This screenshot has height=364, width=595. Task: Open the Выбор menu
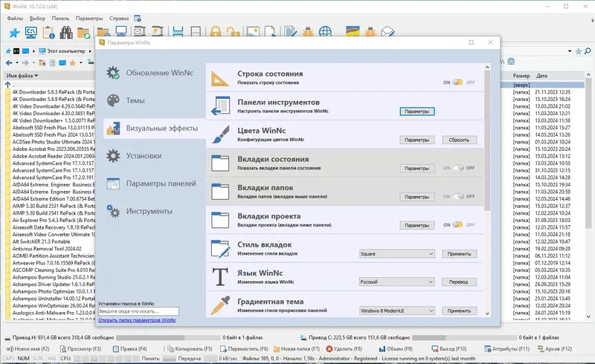point(37,18)
